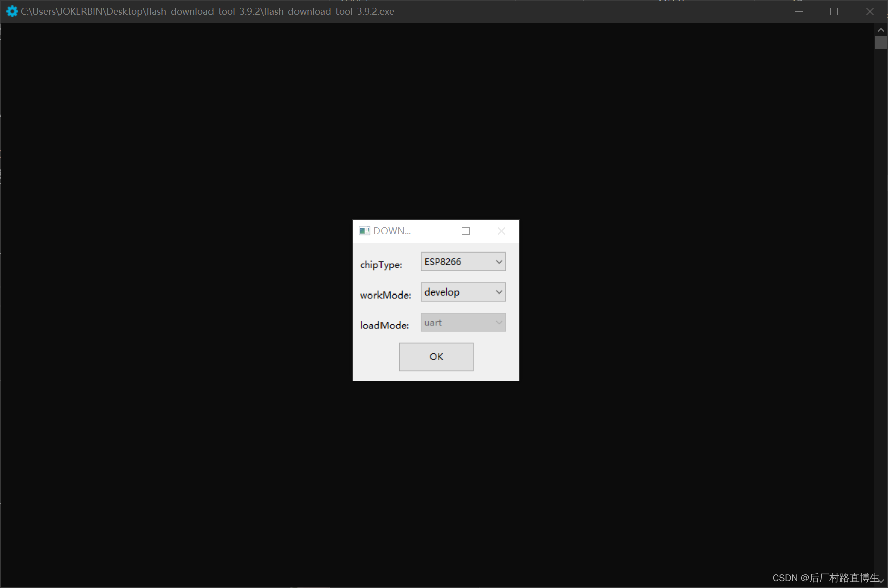Maximize the DOWNLOAD dialog
The image size is (888, 588).
(x=466, y=231)
